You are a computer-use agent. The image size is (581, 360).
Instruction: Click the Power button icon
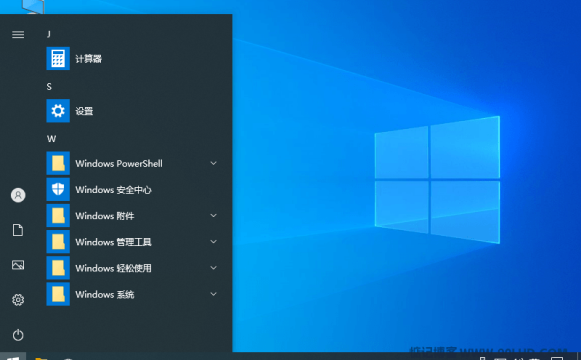[18, 335]
